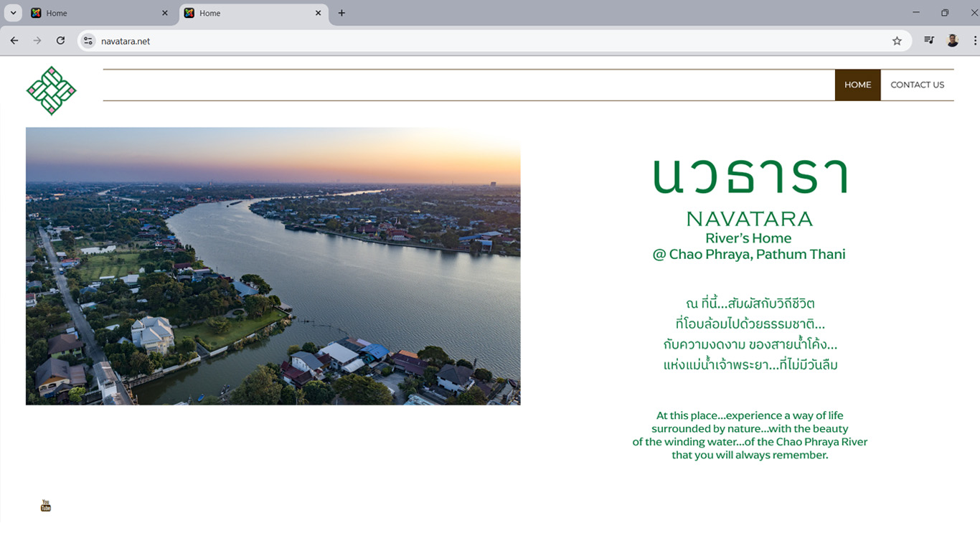Open the Chrome three-dot menu
The width and height of the screenshot is (980, 551).
click(975, 41)
